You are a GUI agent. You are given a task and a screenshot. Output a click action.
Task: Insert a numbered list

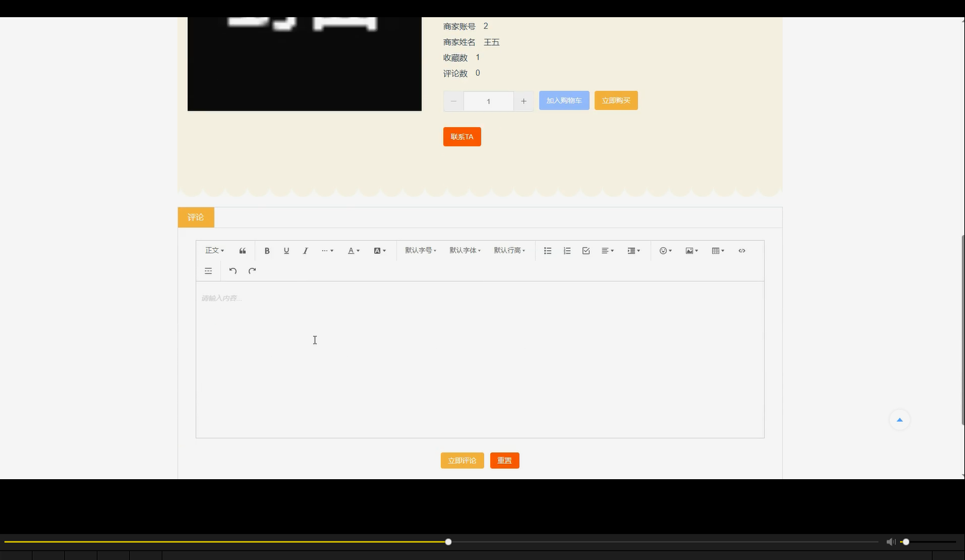click(567, 251)
